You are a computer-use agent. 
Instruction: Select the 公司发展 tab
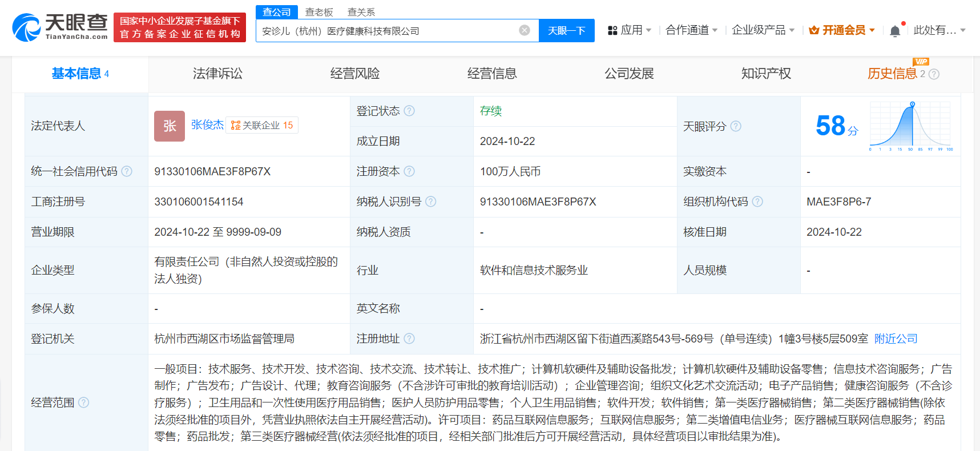(x=629, y=74)
